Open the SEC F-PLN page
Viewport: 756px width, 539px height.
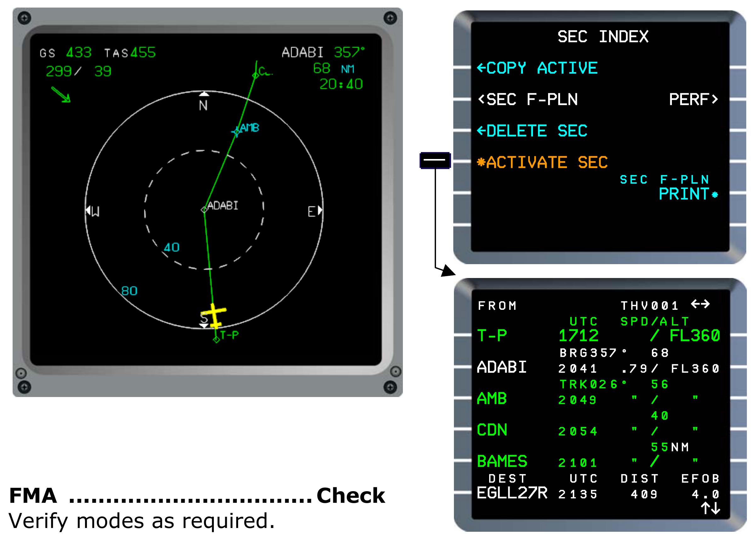528,99
